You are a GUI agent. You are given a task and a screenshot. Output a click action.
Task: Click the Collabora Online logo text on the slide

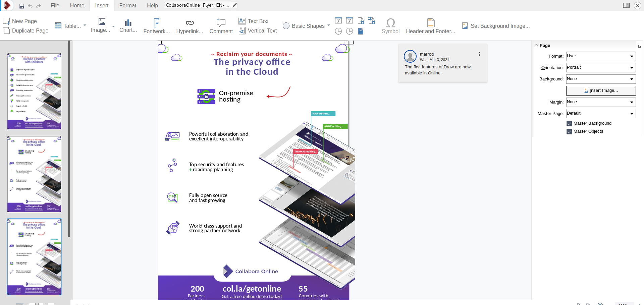click(x=257, y=271)
